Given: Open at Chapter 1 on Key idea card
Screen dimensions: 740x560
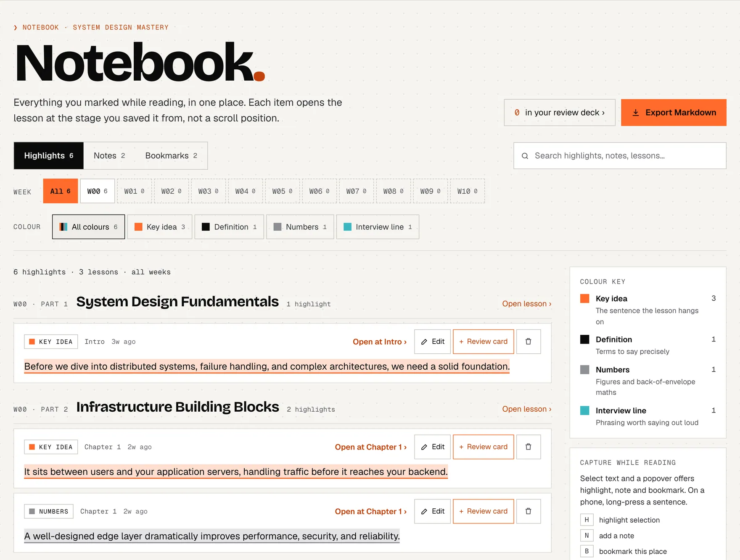Looking at the screenshot, I should point(371,447).
